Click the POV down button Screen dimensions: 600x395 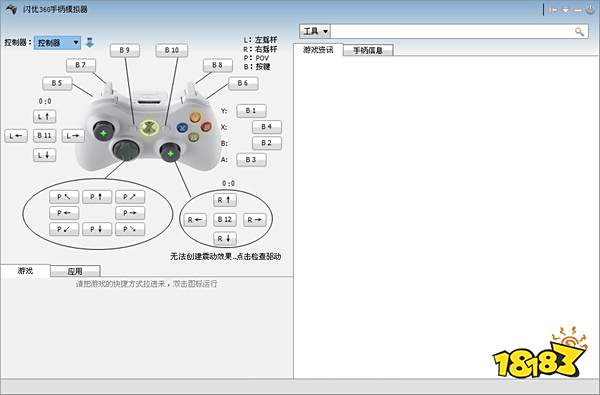pyautogui.click(x=97, y=229)
